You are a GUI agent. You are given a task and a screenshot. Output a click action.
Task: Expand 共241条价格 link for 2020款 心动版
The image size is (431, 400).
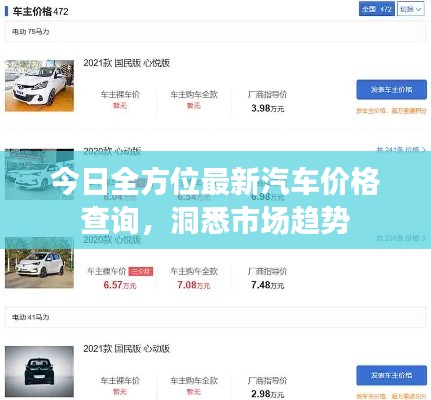401,150
